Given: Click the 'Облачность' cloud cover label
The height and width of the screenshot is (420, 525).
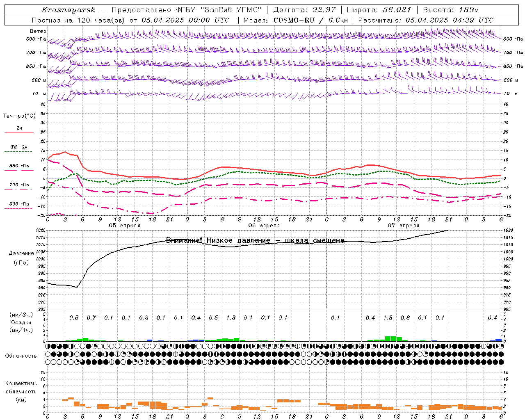Looking at the screenshot, I should point(21,356).
